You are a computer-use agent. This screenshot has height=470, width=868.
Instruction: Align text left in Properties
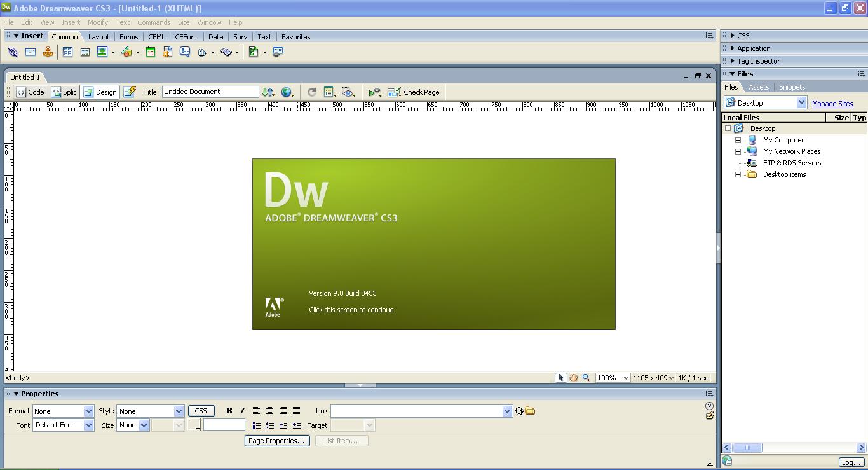[x=256, y=411]
